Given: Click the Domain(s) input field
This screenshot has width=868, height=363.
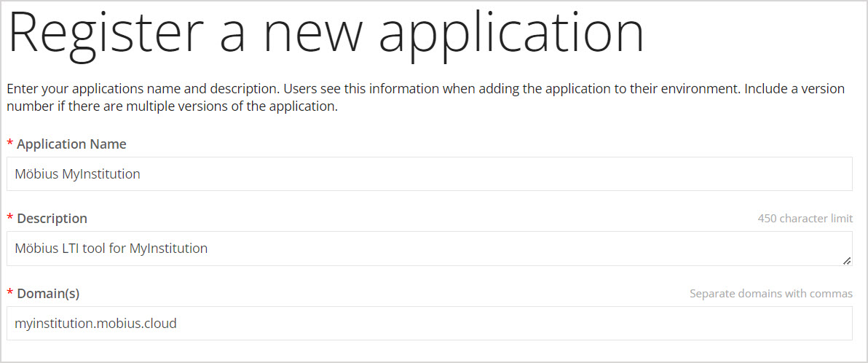Looking at the screenshot, I should pyautogui.click(x=429, y=323).
